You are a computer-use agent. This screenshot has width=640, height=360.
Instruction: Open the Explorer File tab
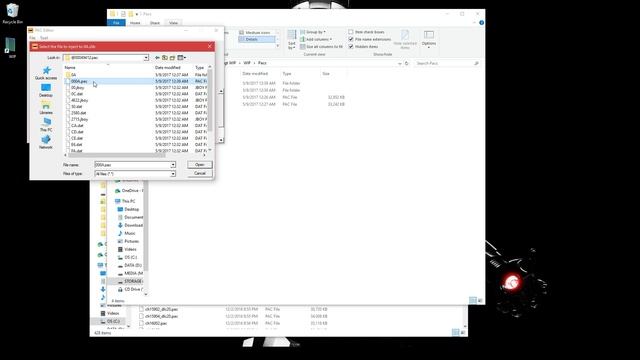coord(116,23)
